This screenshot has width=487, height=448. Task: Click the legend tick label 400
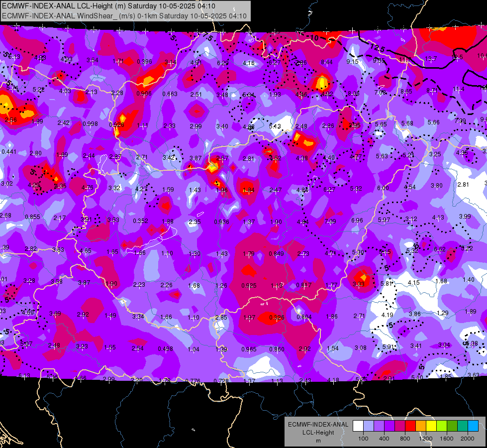[x=384, y=439]
